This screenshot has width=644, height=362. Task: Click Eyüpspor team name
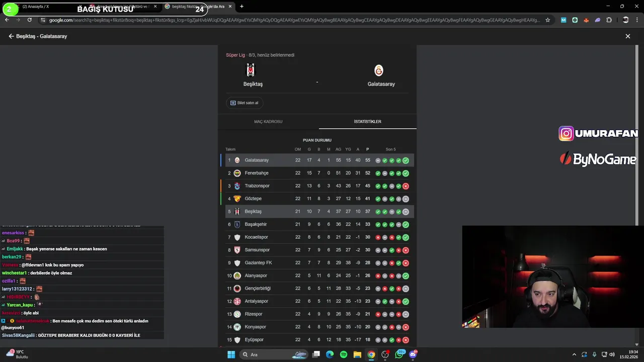254,340
